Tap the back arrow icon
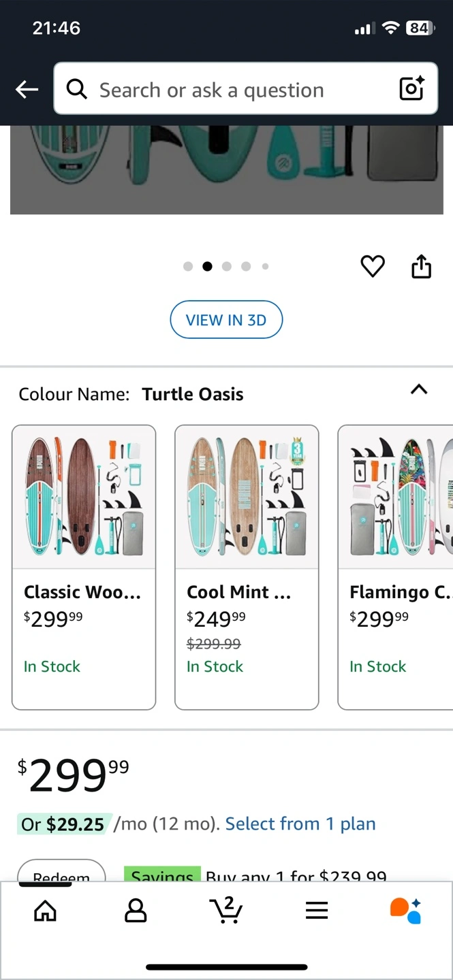 pos(27,89)
